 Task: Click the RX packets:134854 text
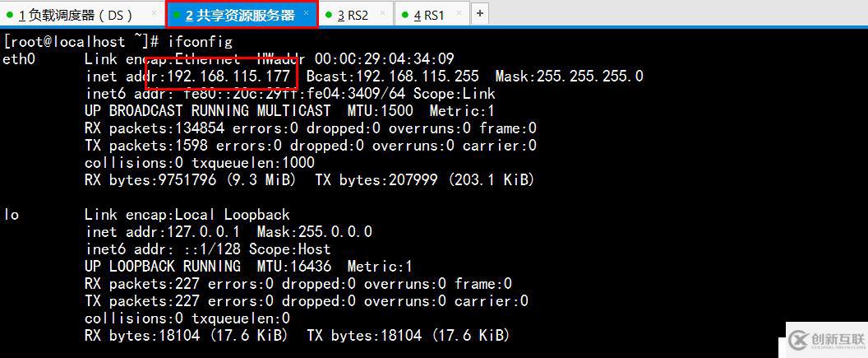(155, 128)
